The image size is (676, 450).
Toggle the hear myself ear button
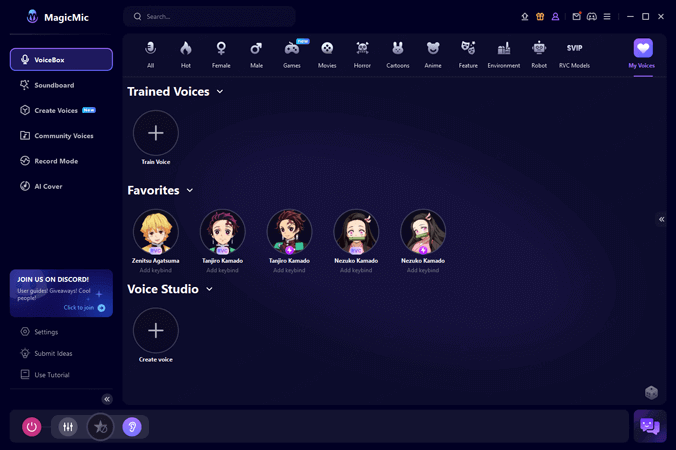point(132,427)
